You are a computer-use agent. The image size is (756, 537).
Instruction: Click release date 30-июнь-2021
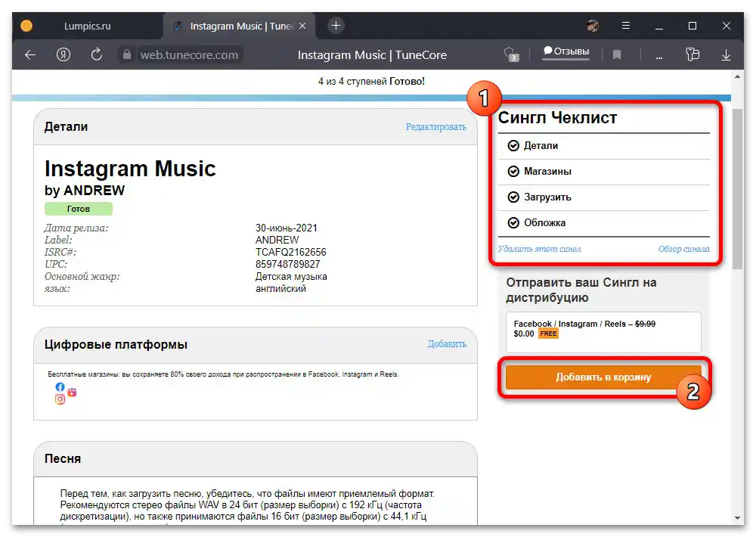(x=287, y=228)
